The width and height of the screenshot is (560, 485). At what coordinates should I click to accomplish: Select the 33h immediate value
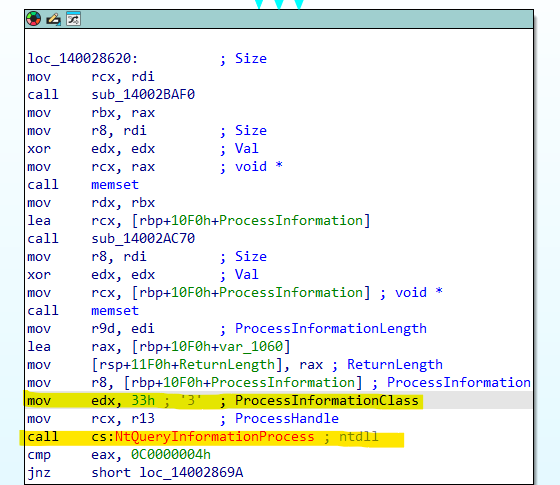[143, 401]
